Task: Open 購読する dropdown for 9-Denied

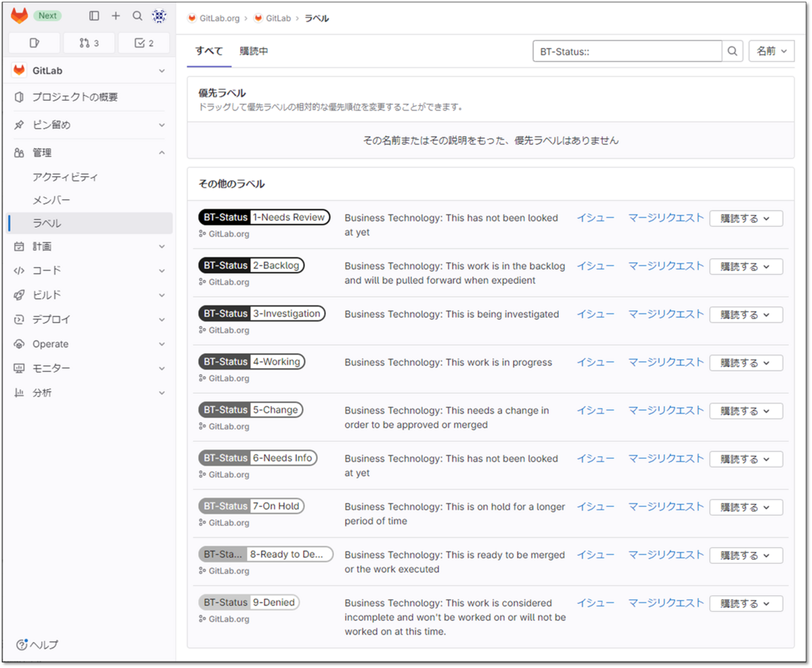Action: (x=746, y=603)
